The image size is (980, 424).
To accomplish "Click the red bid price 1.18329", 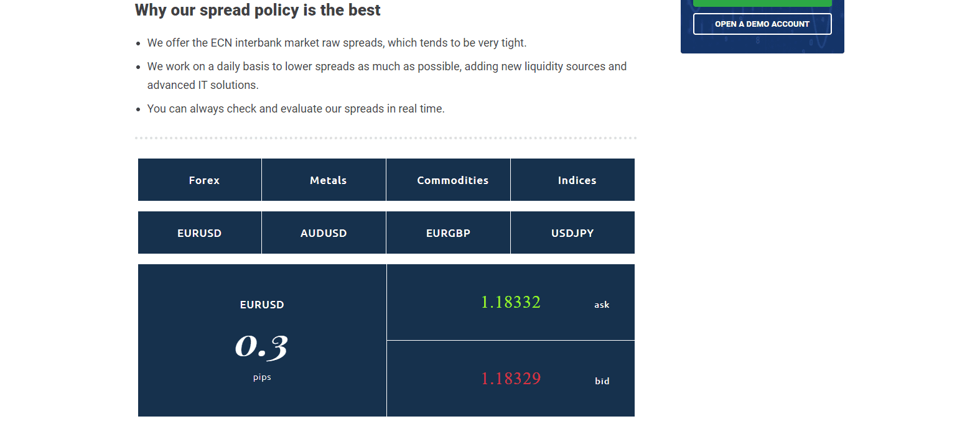I will pos(510,378).
